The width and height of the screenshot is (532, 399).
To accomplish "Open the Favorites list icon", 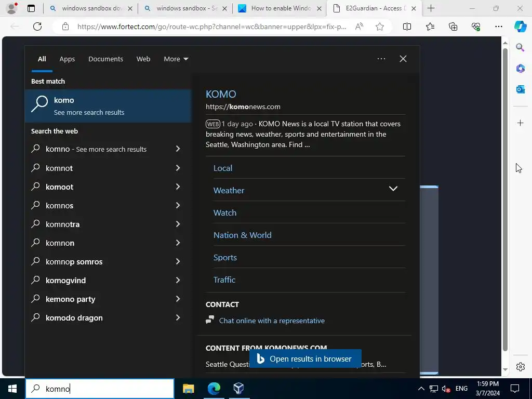I will coord(430,26).
